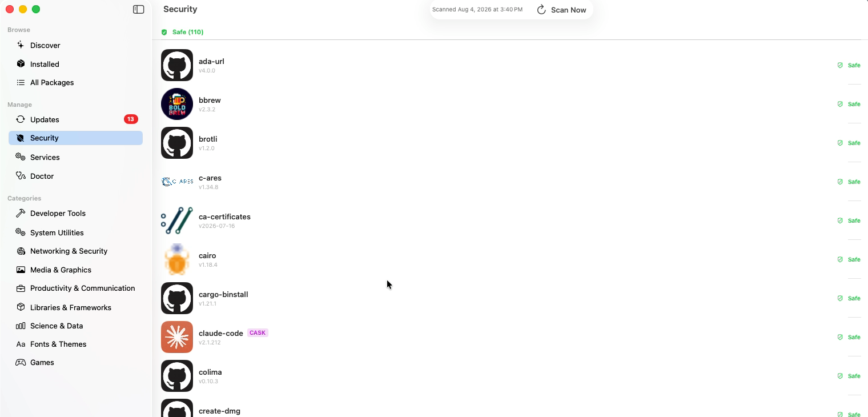868x417 pixels.
Task: Click the cairo beetle icon
Action: (x=177, y=259)
